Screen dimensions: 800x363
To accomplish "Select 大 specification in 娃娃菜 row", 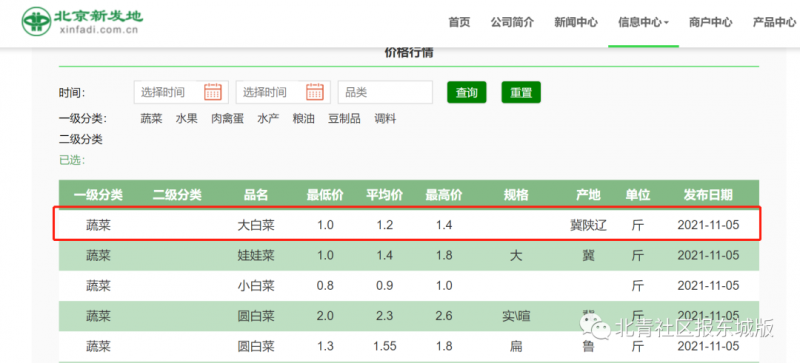I will (x=516, y=256).
